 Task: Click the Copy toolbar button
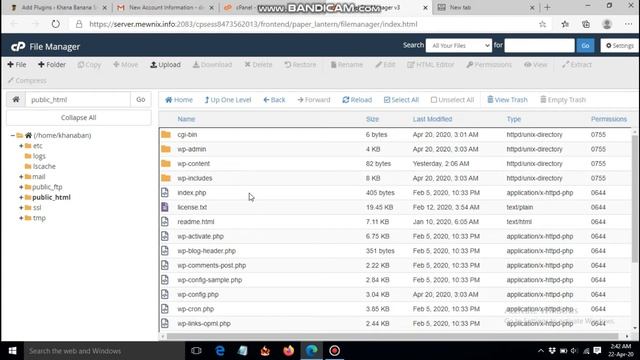(x=89, y=64)
